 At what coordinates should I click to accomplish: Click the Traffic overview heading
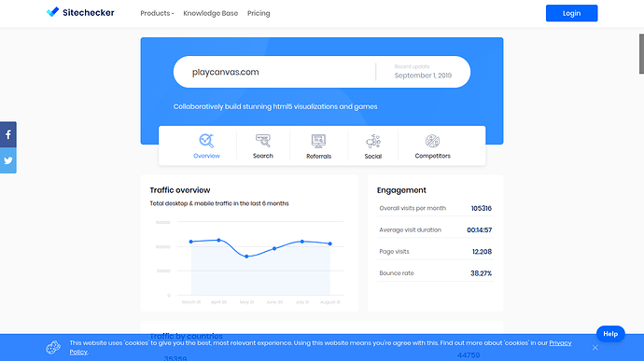coord(180,190)
